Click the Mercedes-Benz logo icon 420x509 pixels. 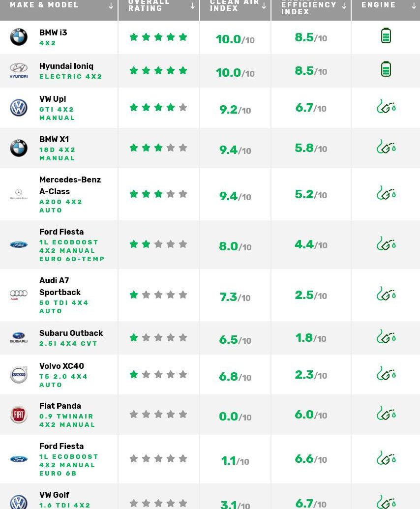coord(19,194)
